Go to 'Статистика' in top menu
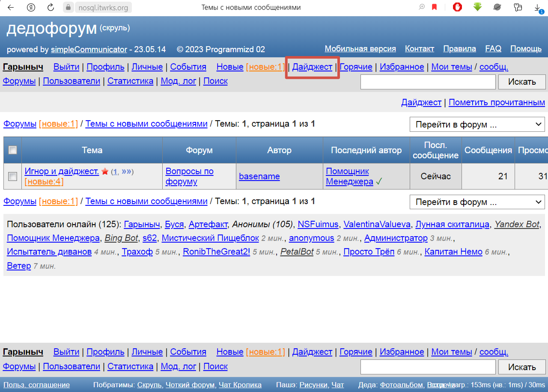The height and width of the screenshot is (392, 548). 130,81
